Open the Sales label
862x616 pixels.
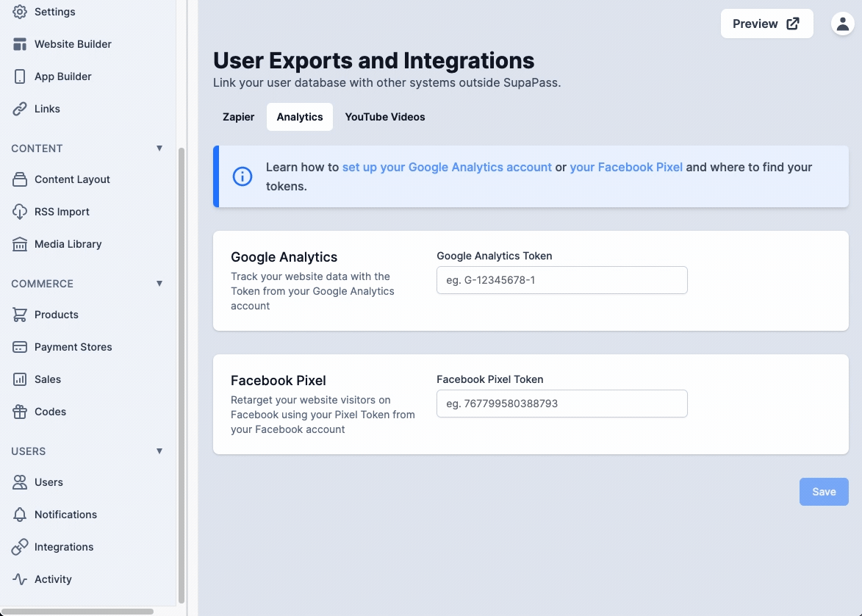(48, 379)
